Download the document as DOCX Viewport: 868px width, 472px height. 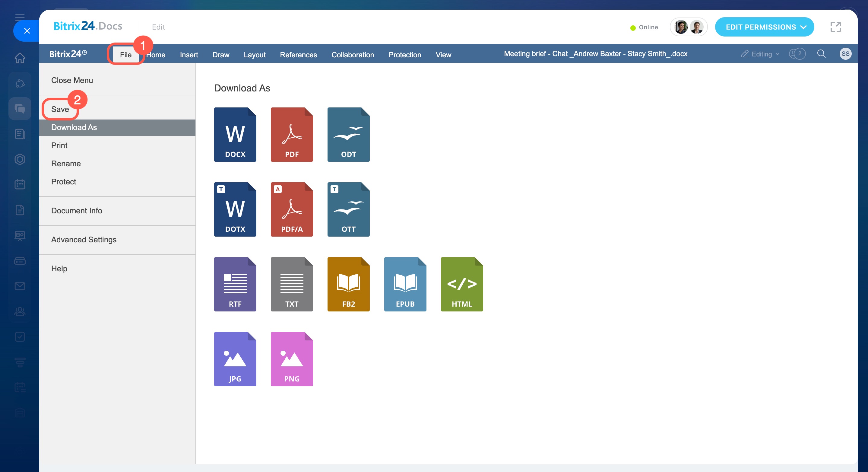235,134
